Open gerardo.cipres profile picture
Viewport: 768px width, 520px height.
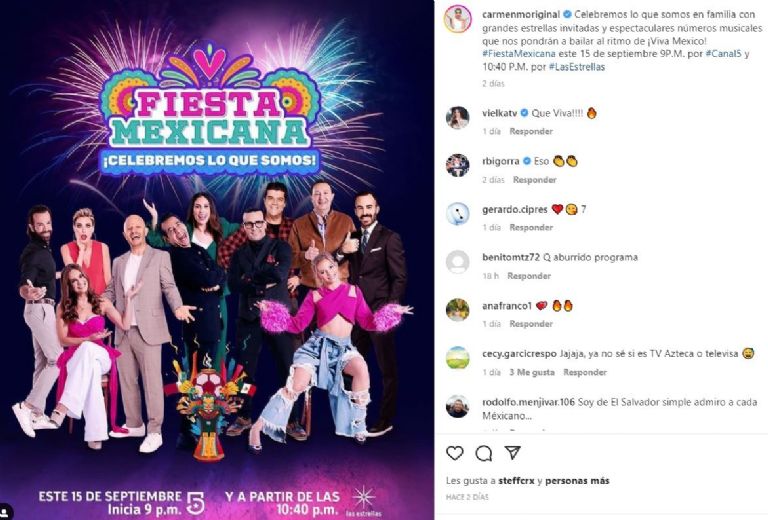coord(457,213)
